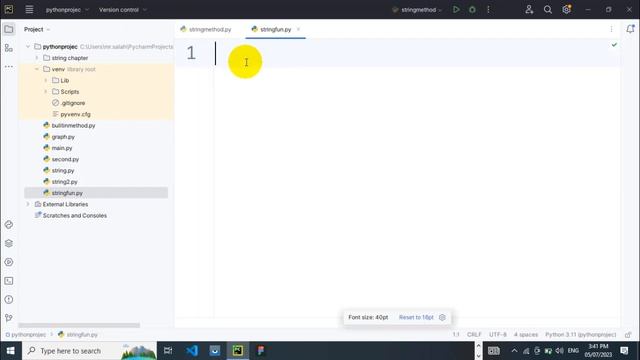Screen dimensions: 640x360
Task: Open the Notifications bell
Action: [630, 29]
